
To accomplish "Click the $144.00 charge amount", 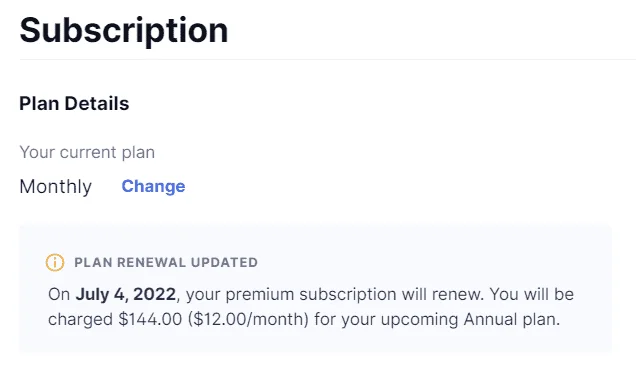I will 150,319.
